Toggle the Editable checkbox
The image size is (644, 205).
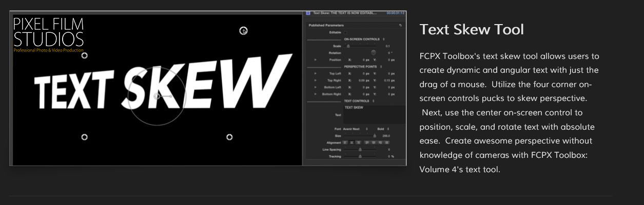pos(345,32)
